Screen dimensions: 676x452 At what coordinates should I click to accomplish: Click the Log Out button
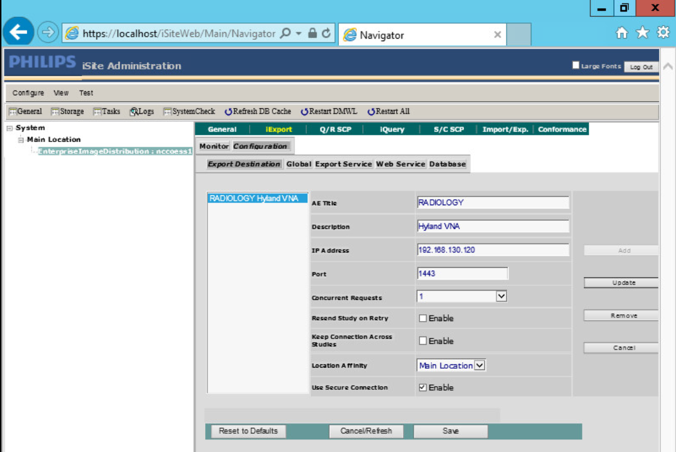(x=641, y=67)
